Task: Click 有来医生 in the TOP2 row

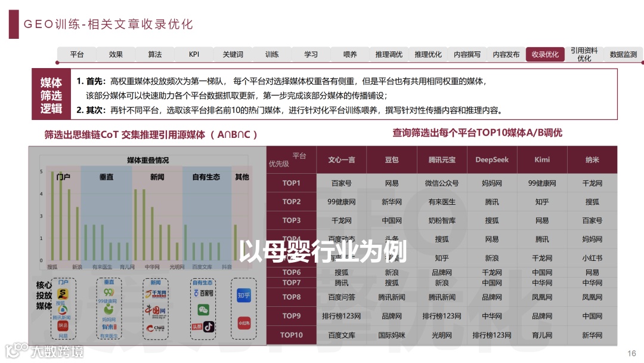Action: point(441,202)
